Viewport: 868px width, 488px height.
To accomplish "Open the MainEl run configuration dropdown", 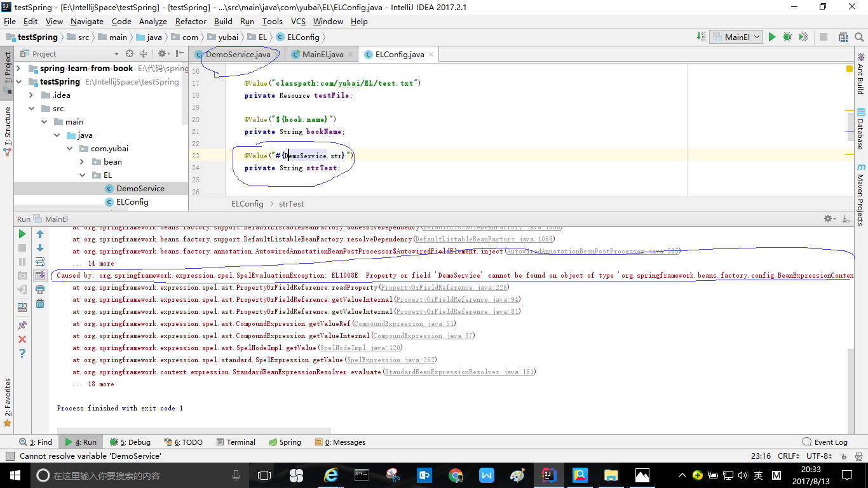I will tap(736, 37).
